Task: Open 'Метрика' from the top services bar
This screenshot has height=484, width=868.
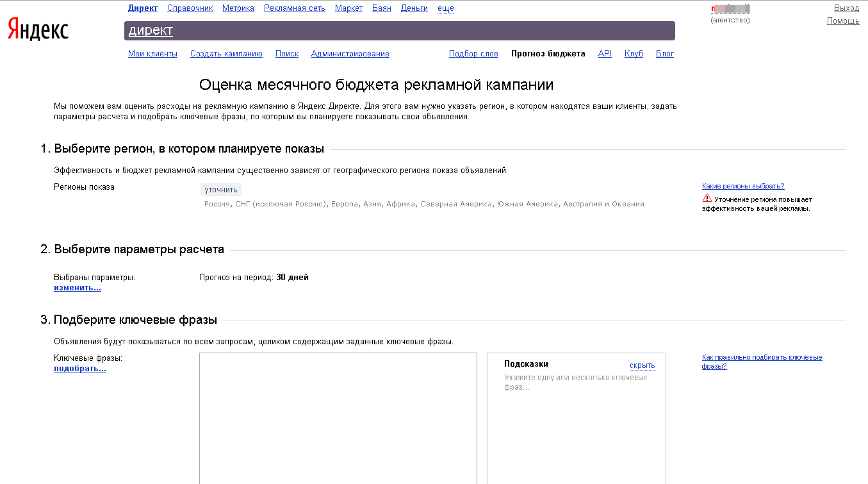Action: (238, 8)
